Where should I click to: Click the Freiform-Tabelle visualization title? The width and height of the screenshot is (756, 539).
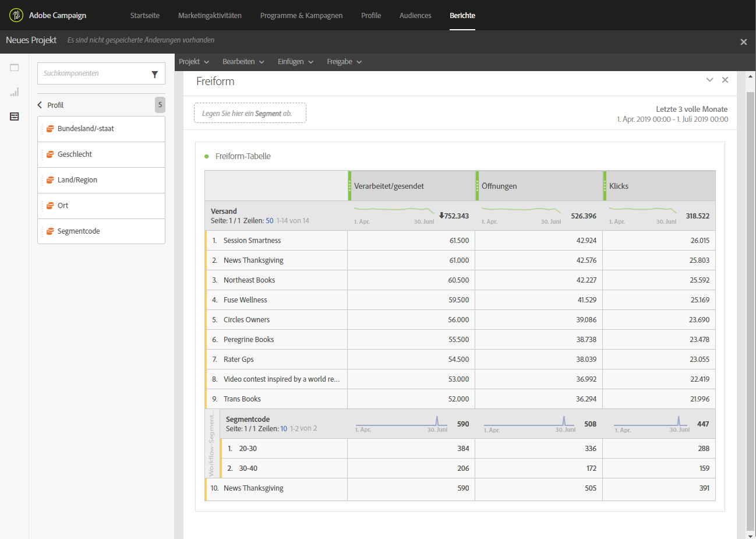click(x=243, y=156)
